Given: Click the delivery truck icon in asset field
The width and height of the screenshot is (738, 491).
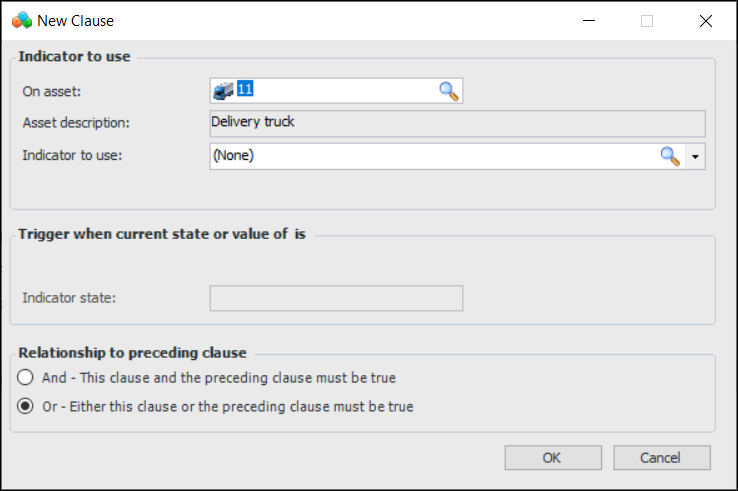Looking at the screenshot, I should coord(224,90).
